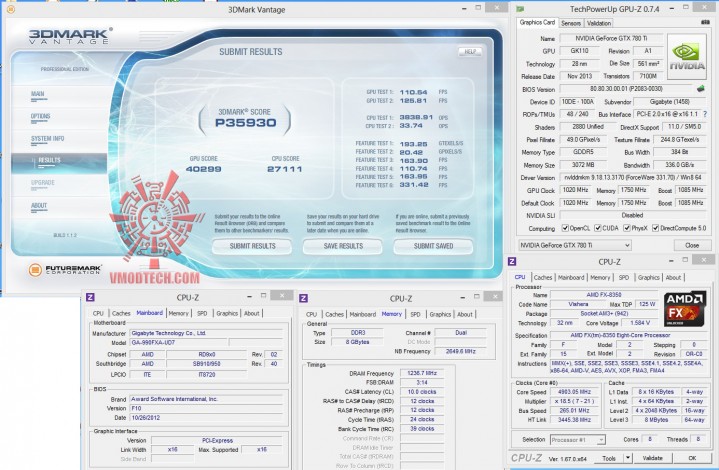Click the NVIDIA logo in GPU-Z
The image size is (719, 470).
(686, 56)
